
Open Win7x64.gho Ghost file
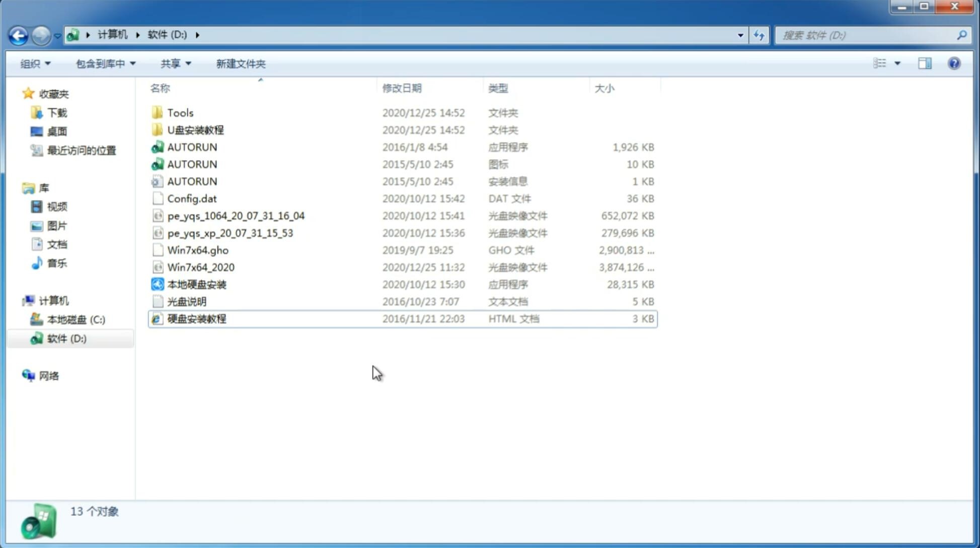[198, 250]
